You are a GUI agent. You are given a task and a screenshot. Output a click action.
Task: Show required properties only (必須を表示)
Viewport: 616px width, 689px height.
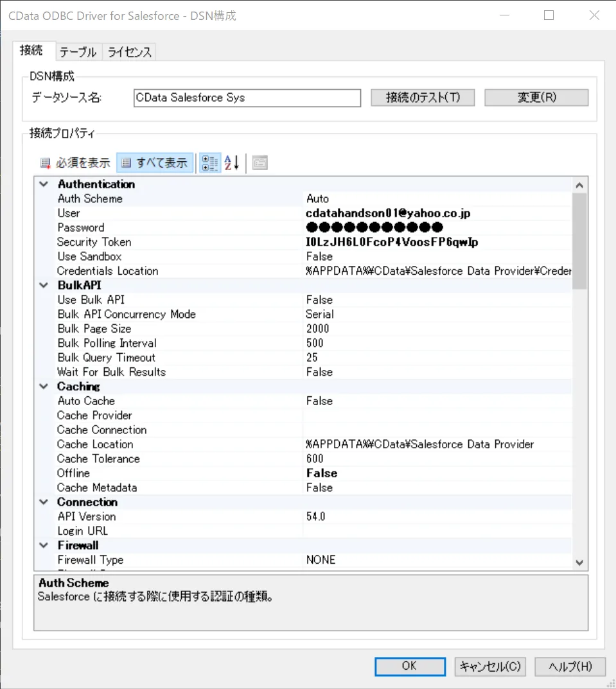[75, 163]
